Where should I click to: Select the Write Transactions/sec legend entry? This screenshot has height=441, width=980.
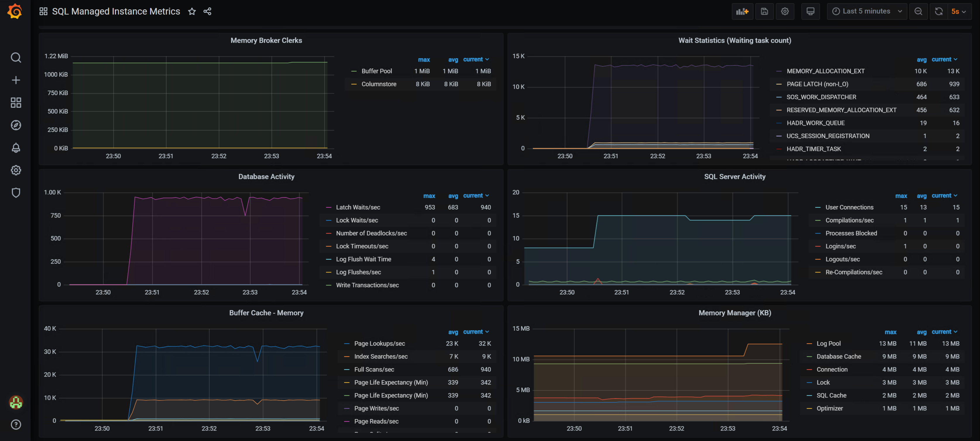[367, 285]
